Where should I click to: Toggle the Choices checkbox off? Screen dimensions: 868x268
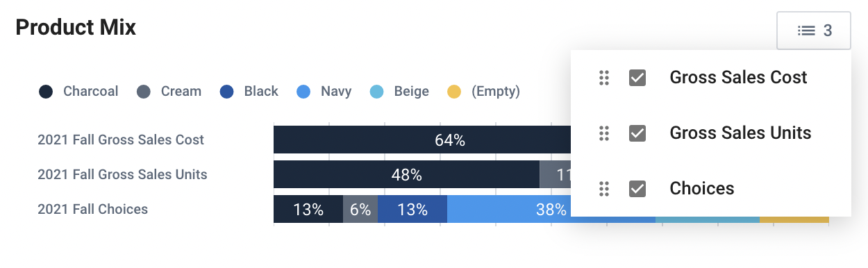pos(637,189)
